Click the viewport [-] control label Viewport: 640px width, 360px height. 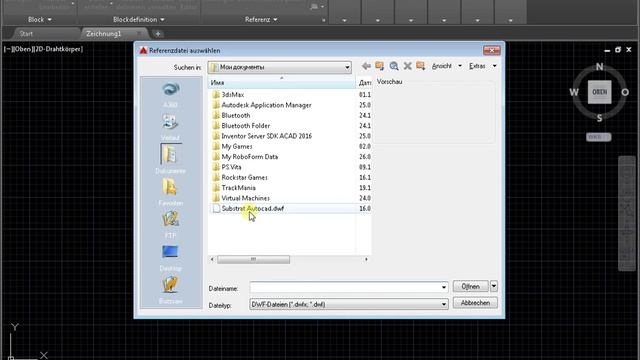[7, 49]
